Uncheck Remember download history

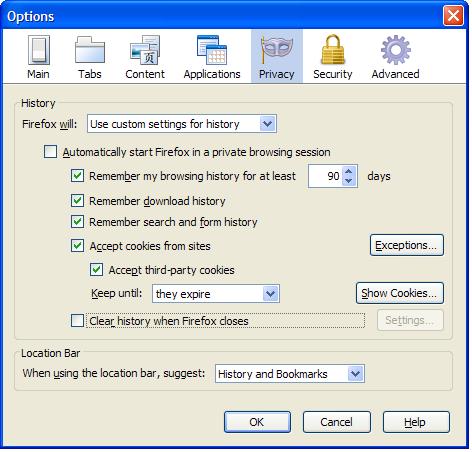pyautogui.click(x=77, y=201)
